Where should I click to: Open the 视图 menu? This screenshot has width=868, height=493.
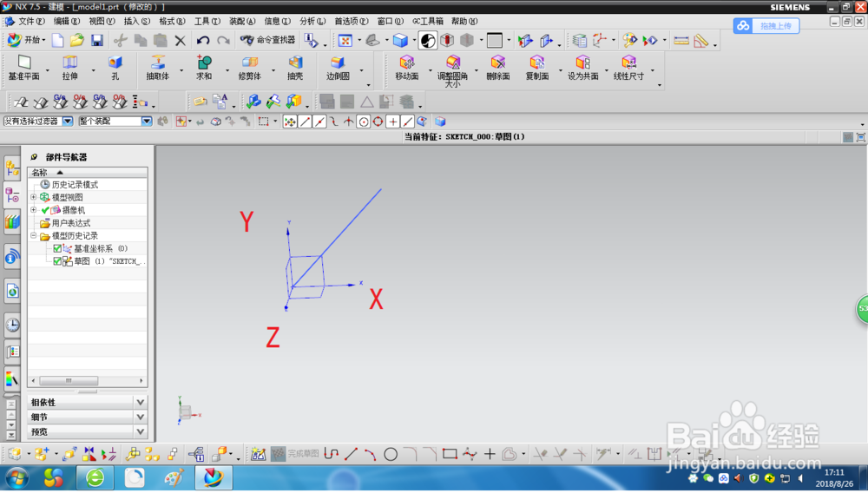pos(102,22)
